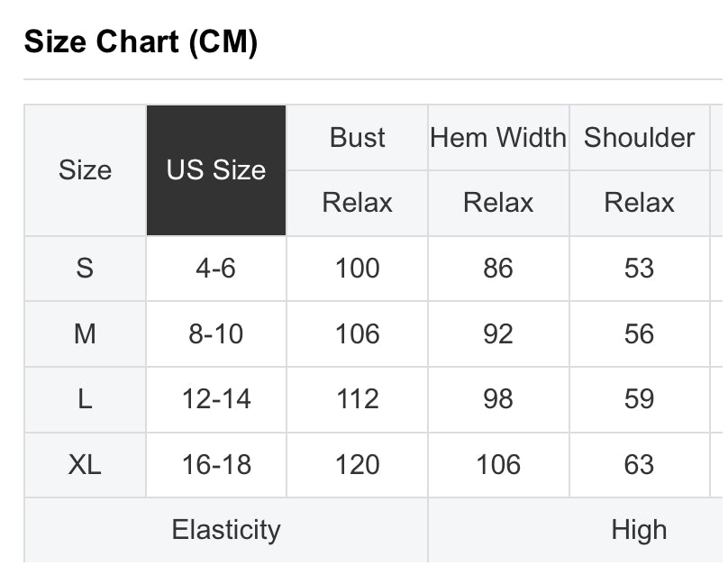
Task: Select the L size row label
Action: tap(86, 399)
